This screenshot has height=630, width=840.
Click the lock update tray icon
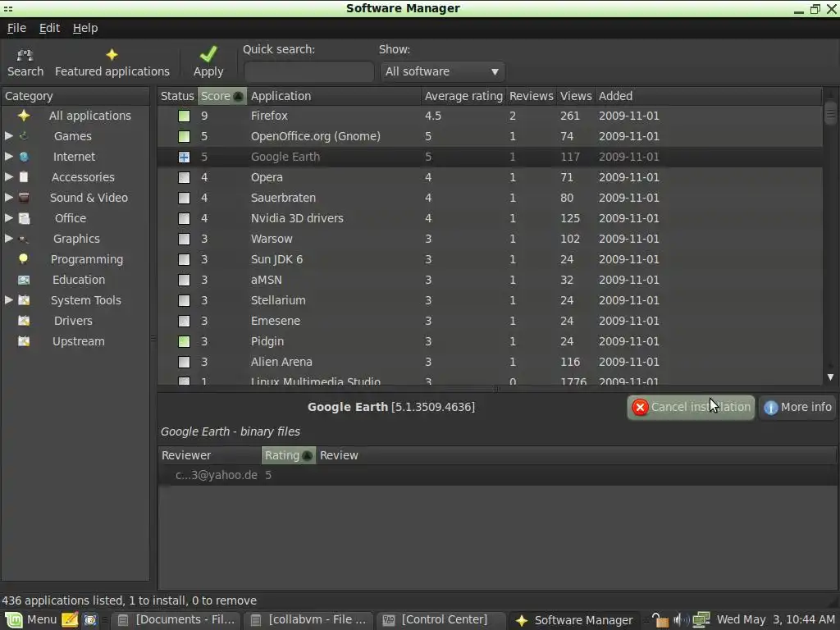pos(660,620)
